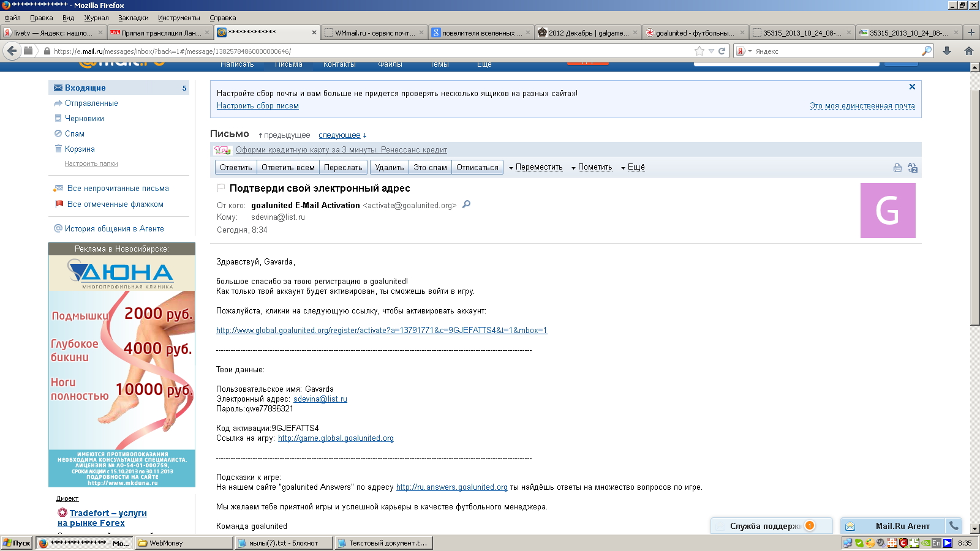The image size is (980, 551).
Task: Click the blue play-arrow tray icon
Action: 948,543
